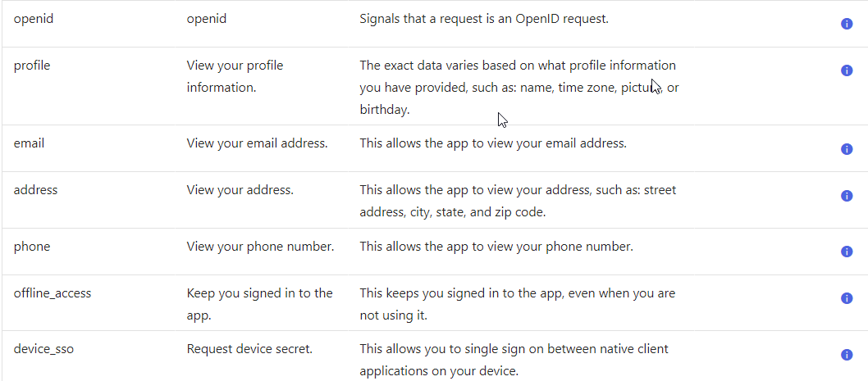Image resolution: width=868 pixels, height=381 pixels.
Task: Show details icon for device_sso scope
Action: 847,355
